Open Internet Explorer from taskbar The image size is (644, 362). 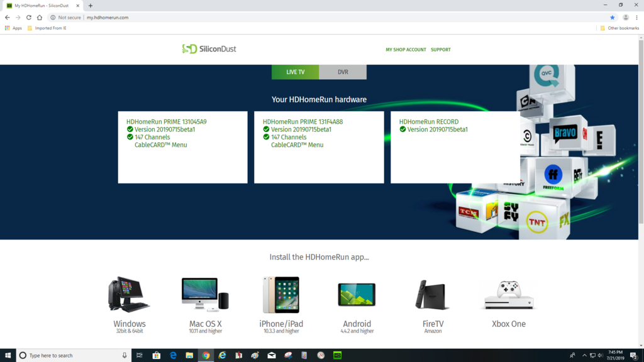(x=222, y=356)
